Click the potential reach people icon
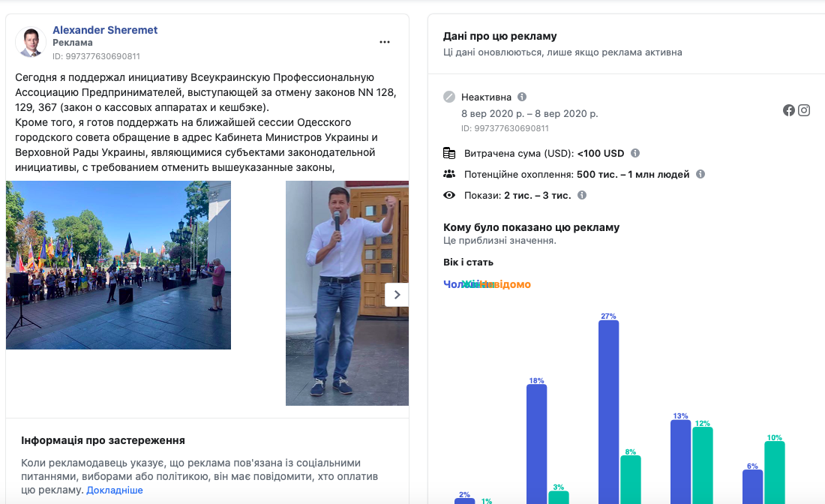Screen dimensions: 825x504 click(x=449, y=174)
